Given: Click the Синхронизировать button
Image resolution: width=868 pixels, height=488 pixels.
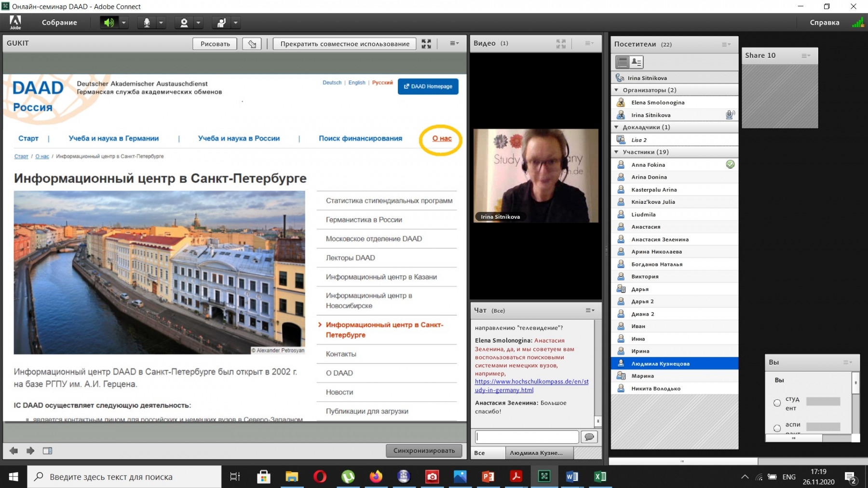Looking at the screenshot, I should [x=424, y=450].
